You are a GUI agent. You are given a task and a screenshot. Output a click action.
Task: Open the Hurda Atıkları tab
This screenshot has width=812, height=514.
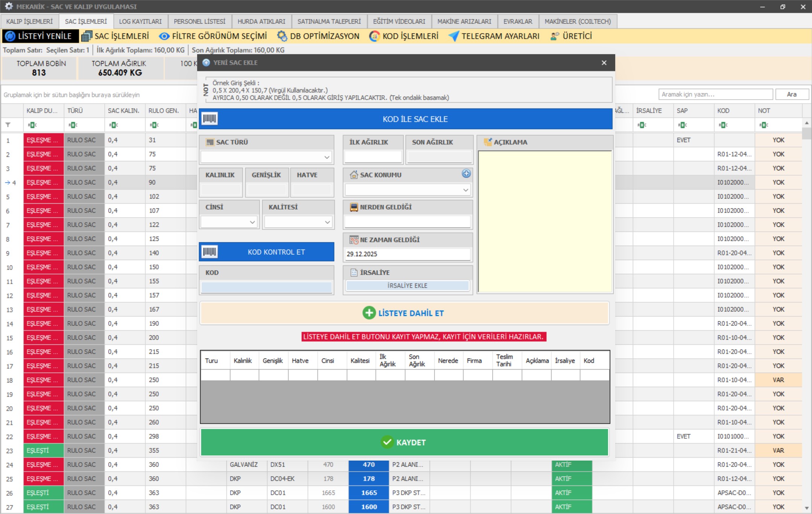[x=261, y=21]
